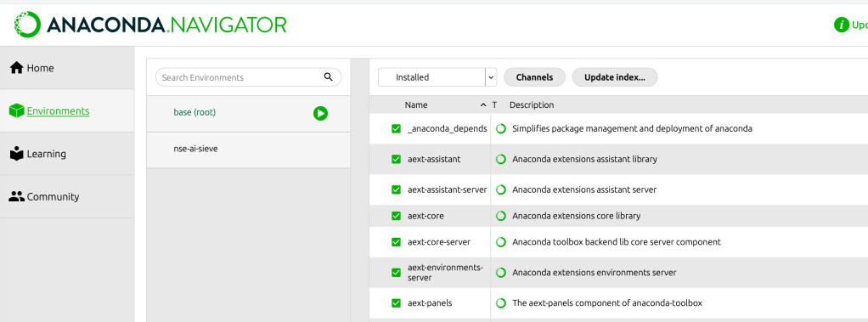868x322 pixels.
Task: Click the aext-panels package name
Action: (x=430, y=303)
